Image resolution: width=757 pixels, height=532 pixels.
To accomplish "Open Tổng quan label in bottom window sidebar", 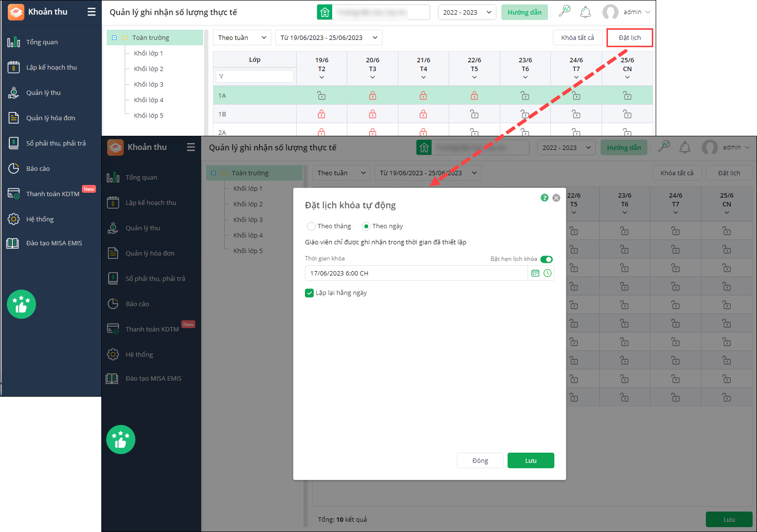I will pos(141,177).
